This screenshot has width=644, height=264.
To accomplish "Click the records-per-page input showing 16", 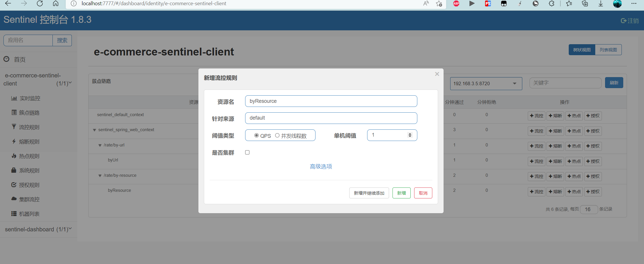I will [589, 209].
